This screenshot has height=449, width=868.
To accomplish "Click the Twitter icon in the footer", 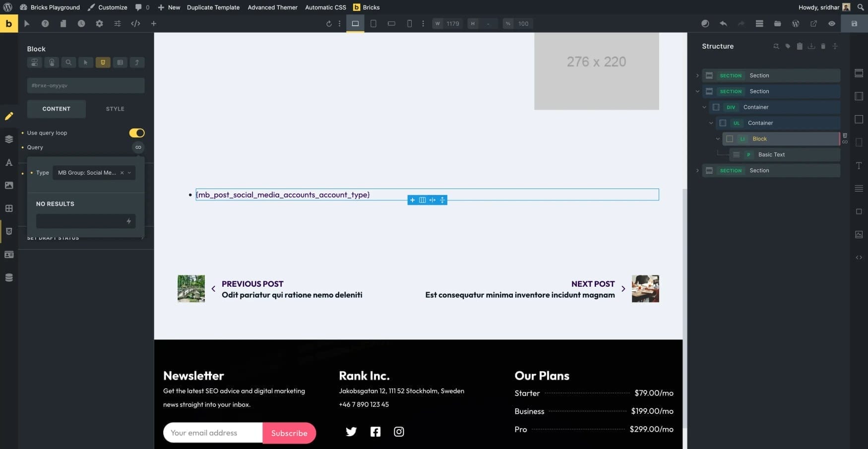I will 351,432.
